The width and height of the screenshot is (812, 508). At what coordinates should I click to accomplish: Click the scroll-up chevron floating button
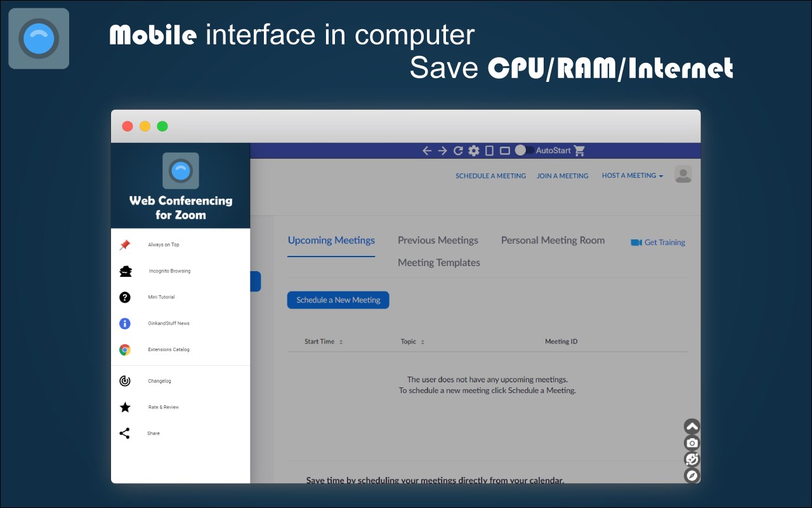pyautogui.click(x=692, y=427)
